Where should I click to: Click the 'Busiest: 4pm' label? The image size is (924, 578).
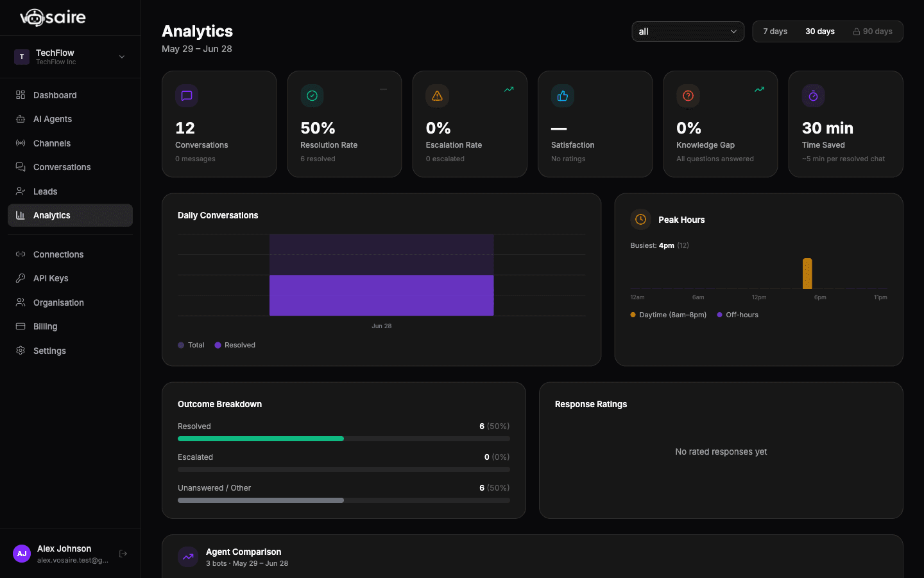tap(652, 245)
